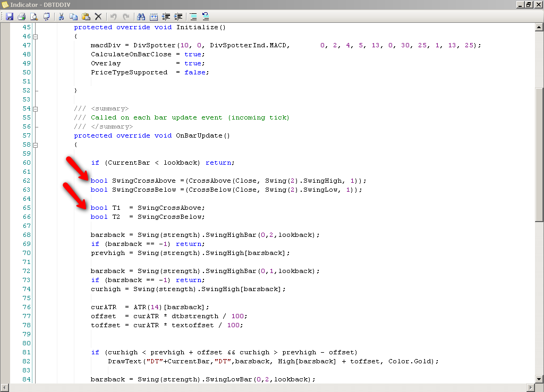Screen dimensions: 544x392
Task: Click the vertical scrollbar down arrow
Action: 539,379
